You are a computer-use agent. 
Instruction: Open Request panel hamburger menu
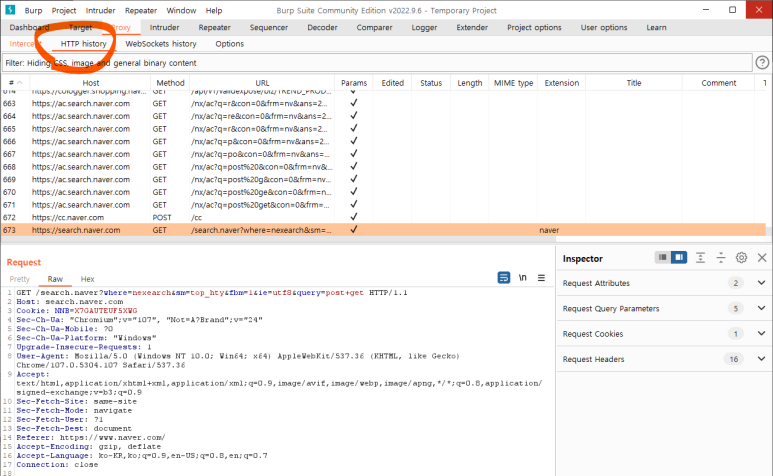click(x=541, y=278)
